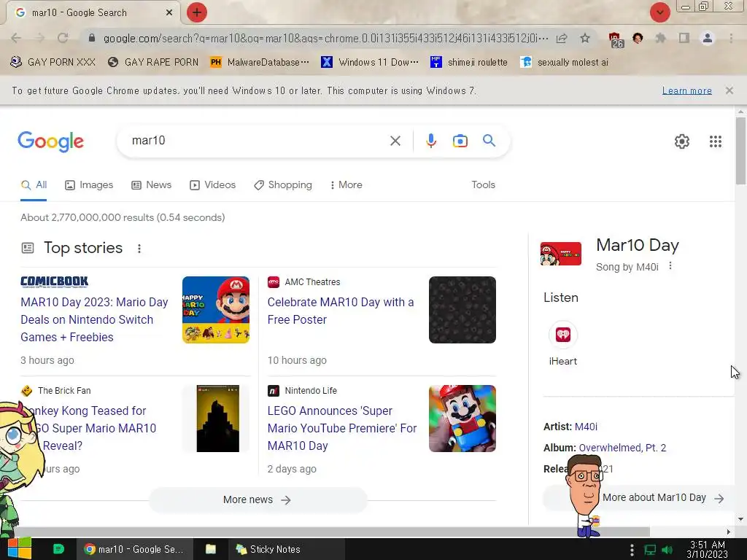Click the Mar10 Day song thumbnail
Screen dimensions: 747x560
click(x=560, y=254)
